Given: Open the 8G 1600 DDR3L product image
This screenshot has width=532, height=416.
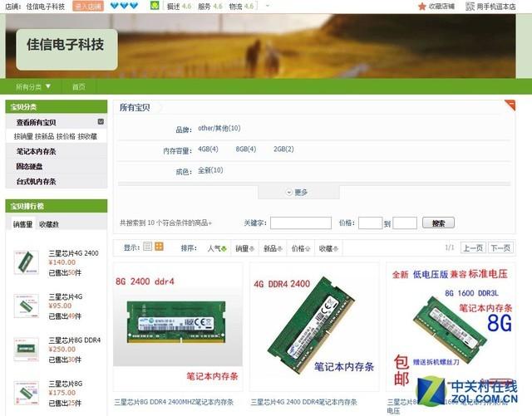Looking at the screenshot, I should tap(451, 326).
